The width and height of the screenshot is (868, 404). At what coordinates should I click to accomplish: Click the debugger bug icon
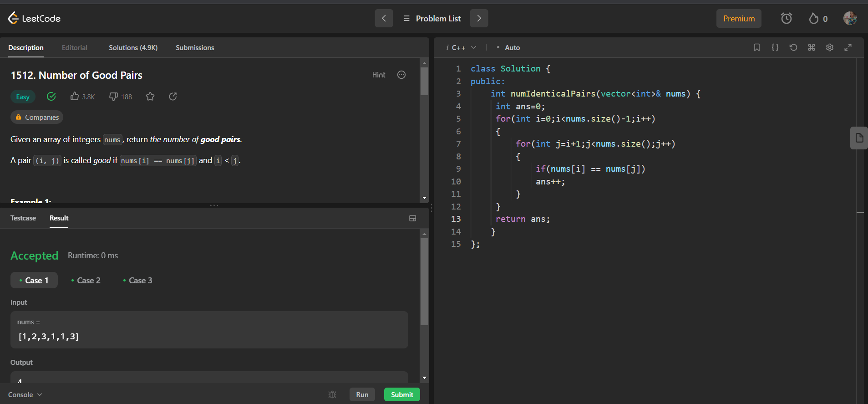tap(332, 394)
